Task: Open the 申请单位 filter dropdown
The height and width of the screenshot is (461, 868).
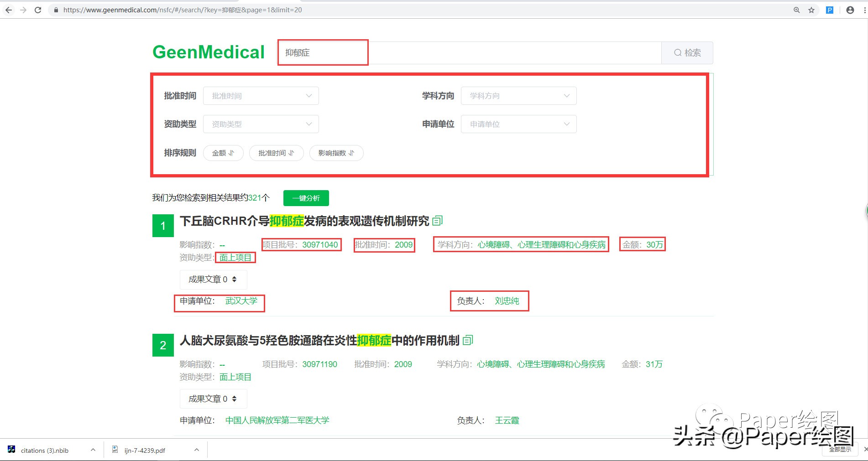Action: 519,124
